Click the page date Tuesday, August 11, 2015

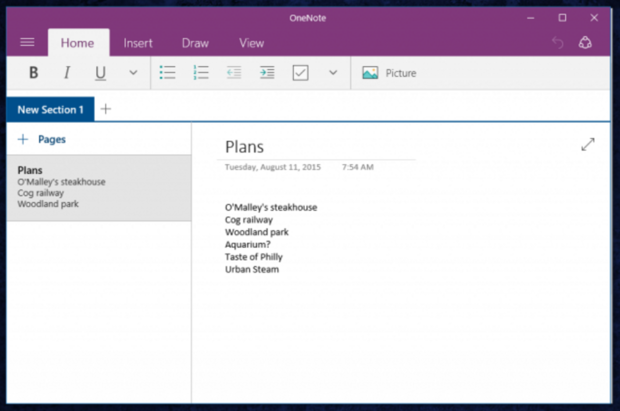click(x=273, y=167)
